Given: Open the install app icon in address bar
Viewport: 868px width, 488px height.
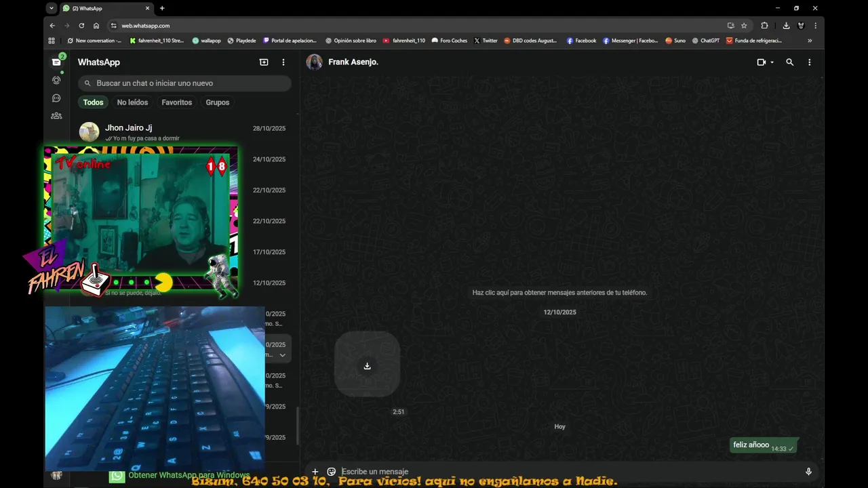Looking at the screenshot, I should (x=730, y=26).
